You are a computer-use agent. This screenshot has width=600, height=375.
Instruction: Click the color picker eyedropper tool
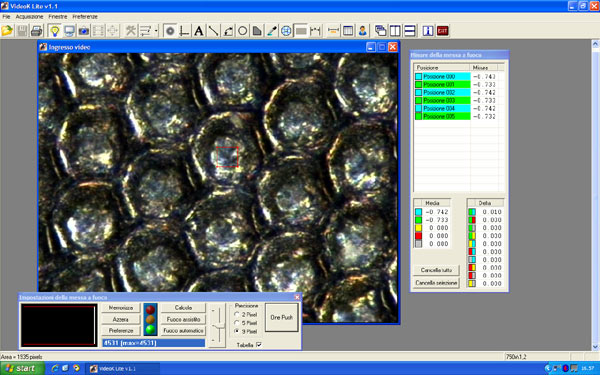coord(272,31)
